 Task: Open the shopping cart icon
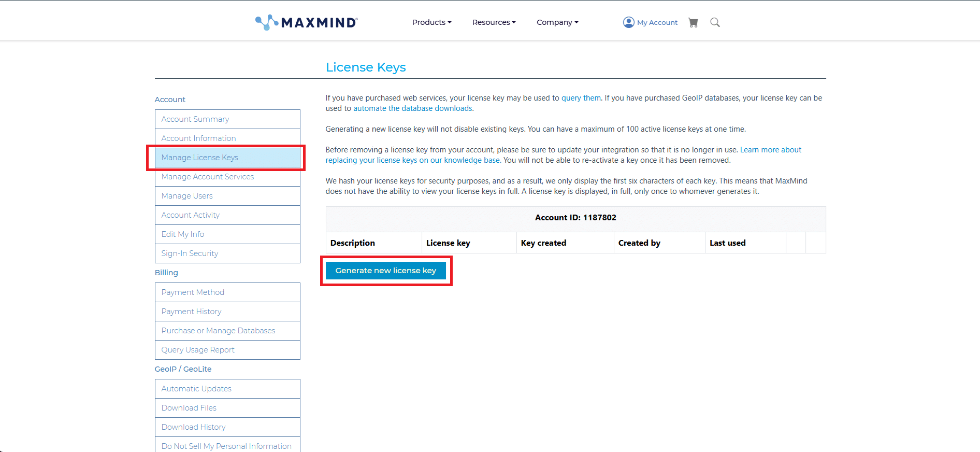click(x=693, y=22)
